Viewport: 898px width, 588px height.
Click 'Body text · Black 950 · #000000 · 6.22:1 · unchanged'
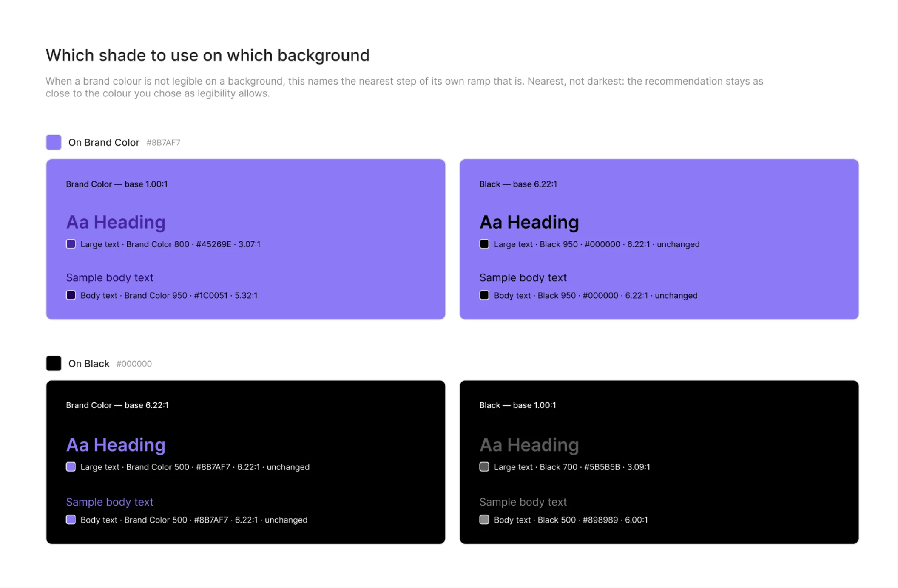click(596, 296)
